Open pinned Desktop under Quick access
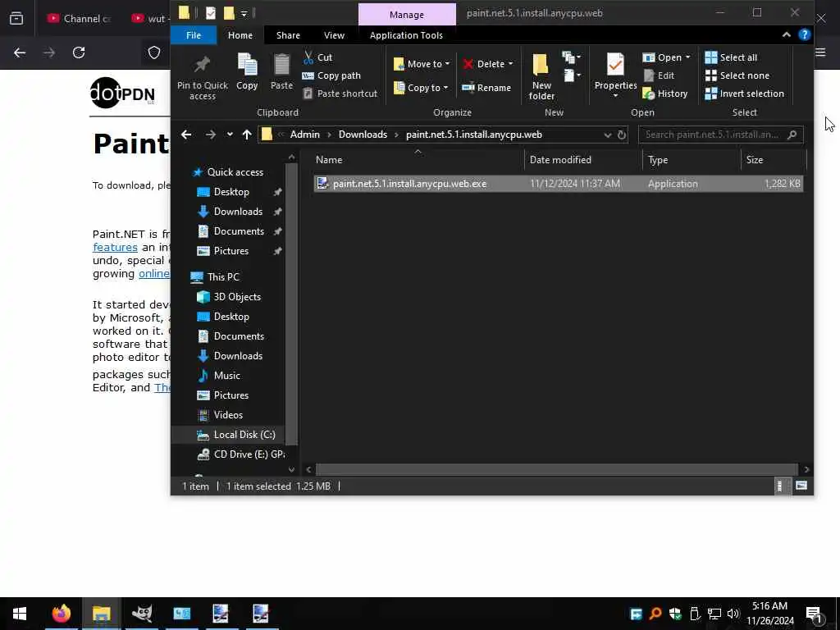The height and width of the screenshot is (630, 840). (x=231, y=192)
